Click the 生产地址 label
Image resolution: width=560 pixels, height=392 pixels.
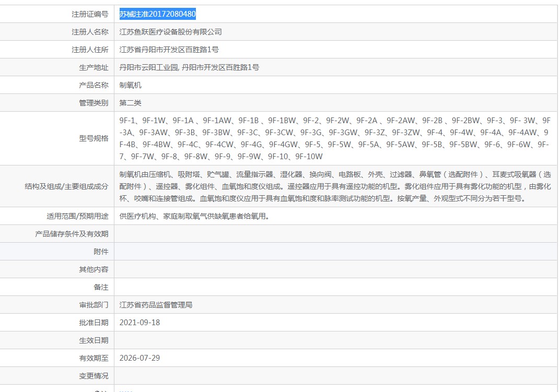pyautogui.click(x=94, y=67)
